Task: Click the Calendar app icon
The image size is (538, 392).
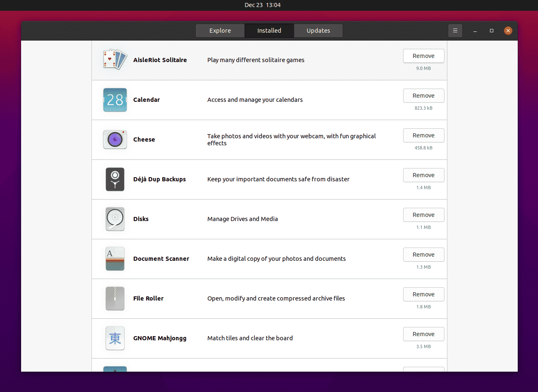Action: (115, 100)
